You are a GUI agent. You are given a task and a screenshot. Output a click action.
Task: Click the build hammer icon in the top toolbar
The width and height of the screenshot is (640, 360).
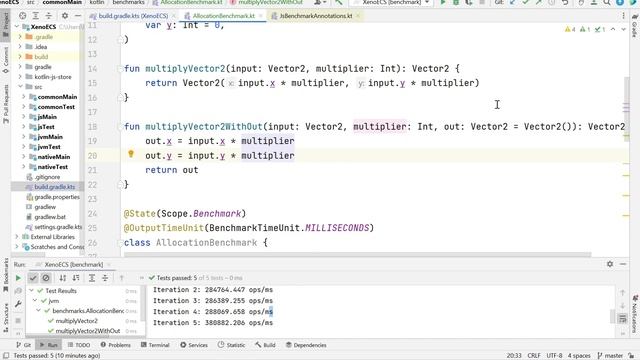point(338,2)
